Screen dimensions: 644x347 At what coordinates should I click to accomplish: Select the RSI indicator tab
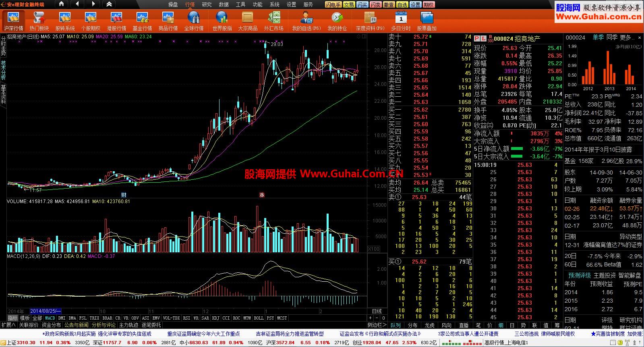click(186, 318)
